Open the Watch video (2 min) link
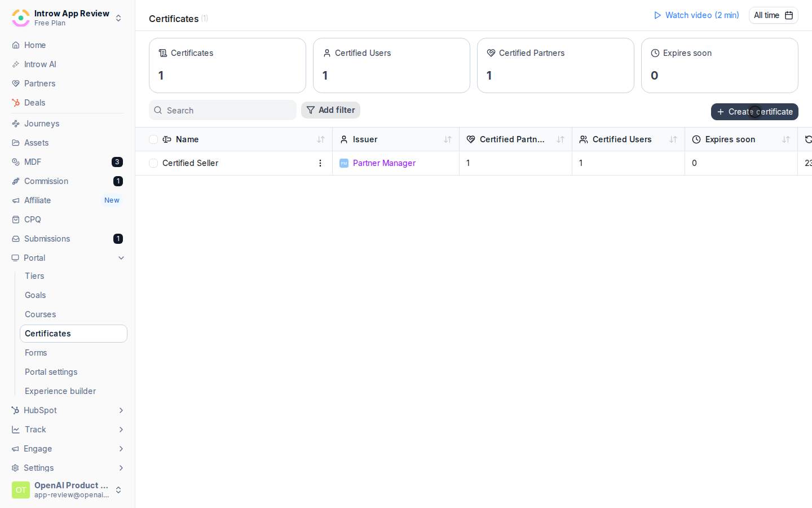The image size is (812, 508). [x=696, y=15]
